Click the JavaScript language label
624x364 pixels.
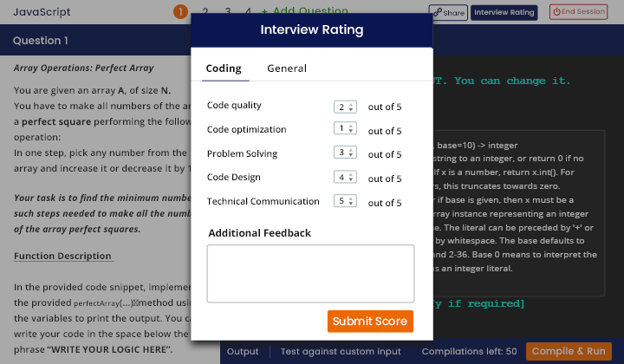pos(42,12)
